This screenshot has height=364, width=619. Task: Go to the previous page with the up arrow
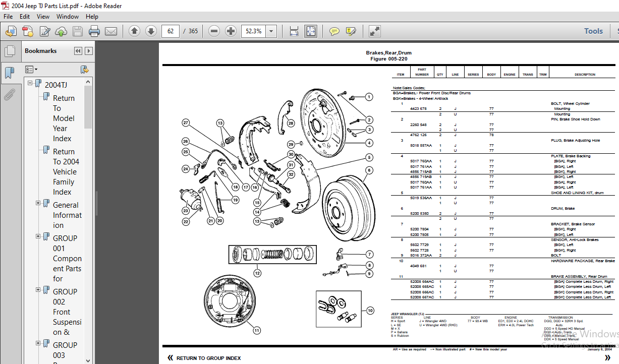click(134, 31)
